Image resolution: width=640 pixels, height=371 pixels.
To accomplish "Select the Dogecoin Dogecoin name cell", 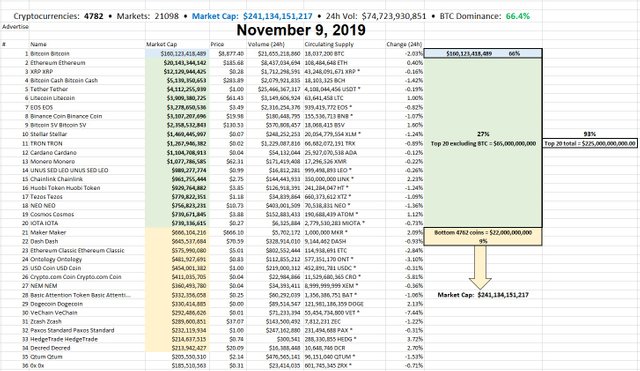I will pos(56,304).
